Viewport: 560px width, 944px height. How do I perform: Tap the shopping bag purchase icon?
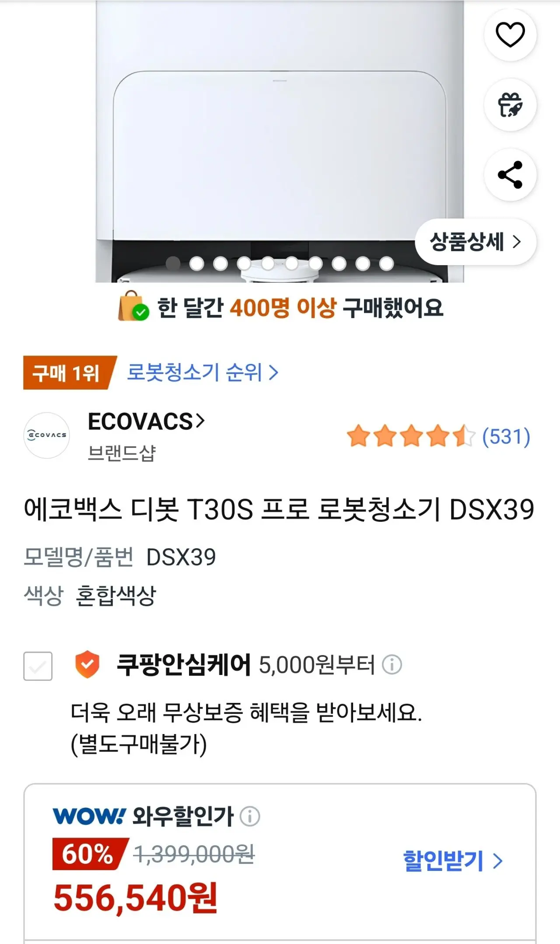point(133,306)
